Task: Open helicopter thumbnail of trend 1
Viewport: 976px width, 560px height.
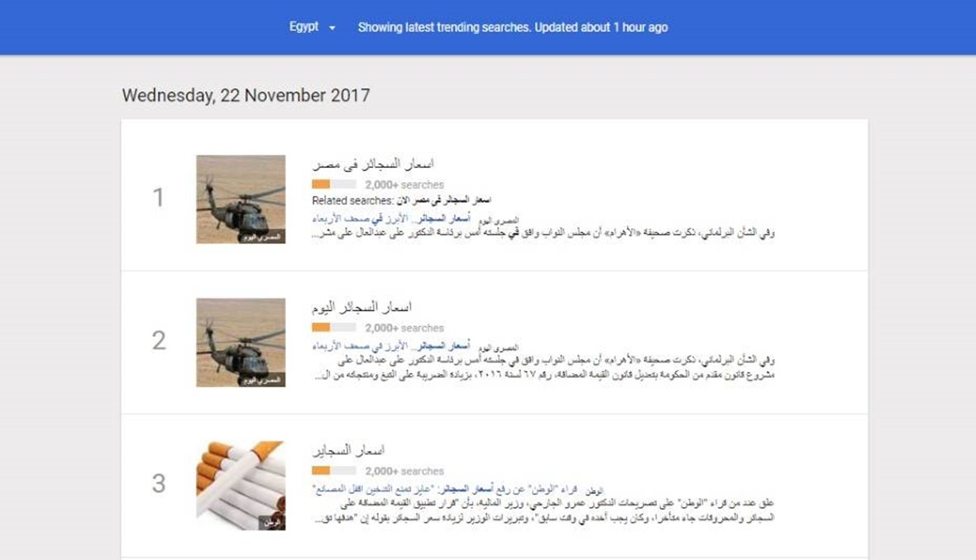Action: (241, 199)
